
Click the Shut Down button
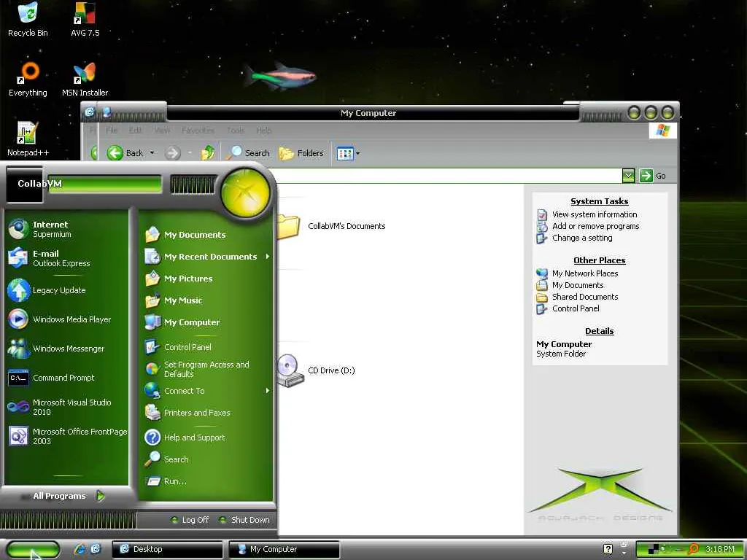click(x=244, y=520)
